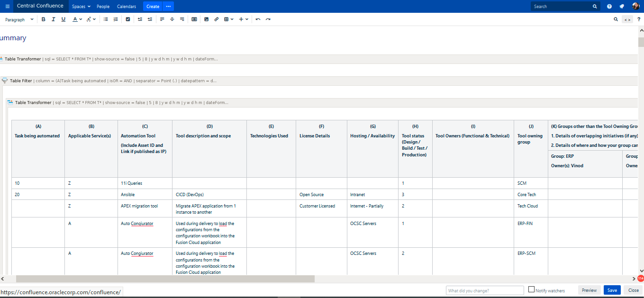Image resolution: width=644 pixels, height=298 pixels.
Task: Save the page with the Save button
Action: (612, 290)
